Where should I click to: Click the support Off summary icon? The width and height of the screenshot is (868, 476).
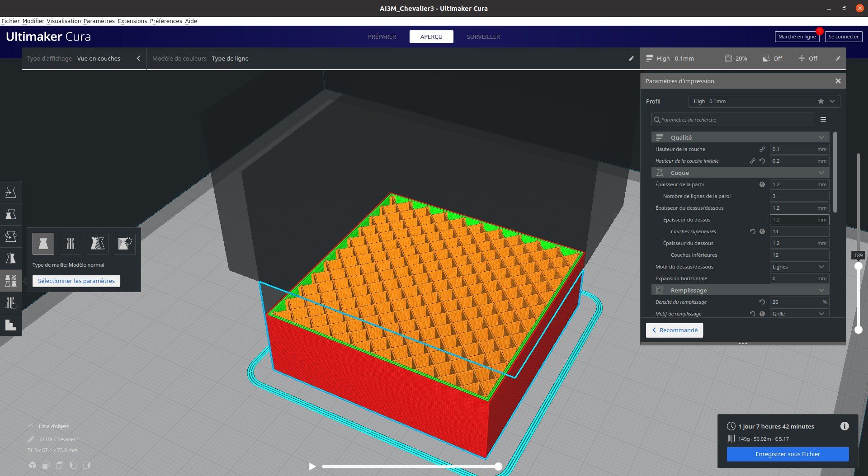tap(766, 58)
